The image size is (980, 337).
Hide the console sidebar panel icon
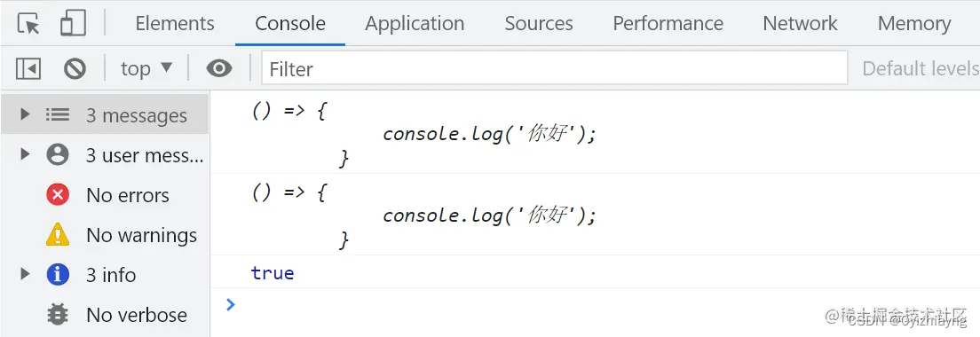tap(28, 68)
